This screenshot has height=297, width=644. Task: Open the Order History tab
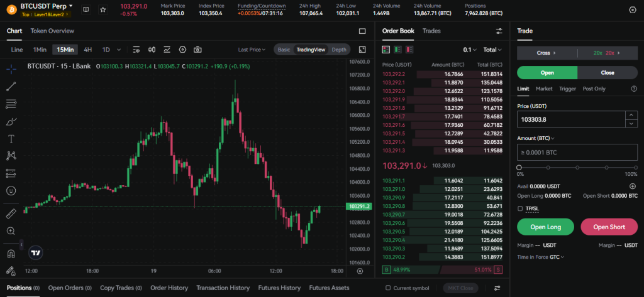[x=169, y=288]
